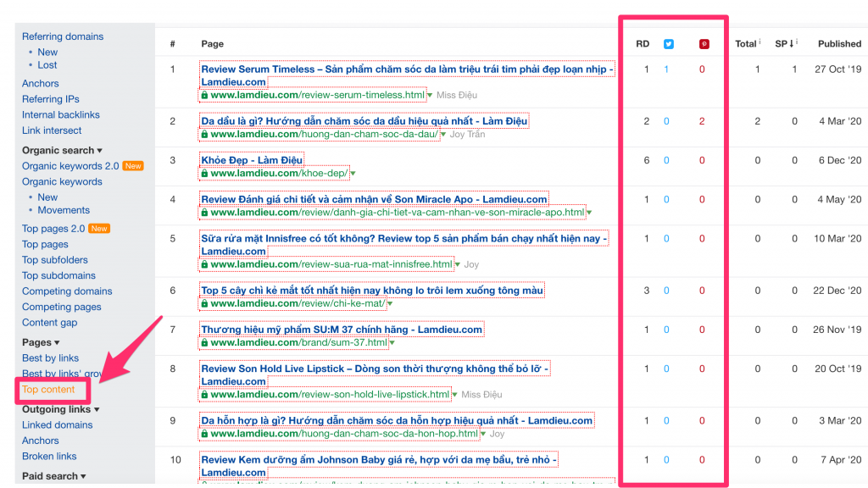Collapse the Pages sidebar section
868x488 pixels.
click(41, 342)
